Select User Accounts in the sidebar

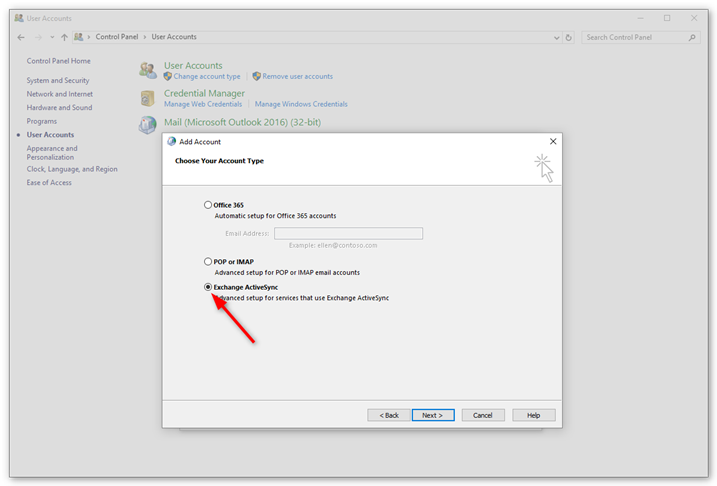(x=50, y=135)
